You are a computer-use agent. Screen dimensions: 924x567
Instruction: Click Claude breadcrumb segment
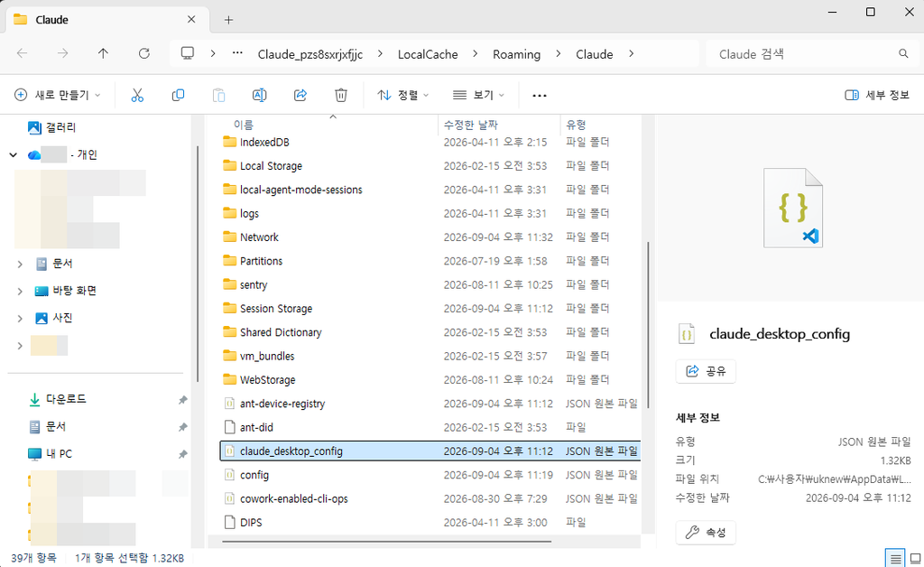click(x=594, y=54)
